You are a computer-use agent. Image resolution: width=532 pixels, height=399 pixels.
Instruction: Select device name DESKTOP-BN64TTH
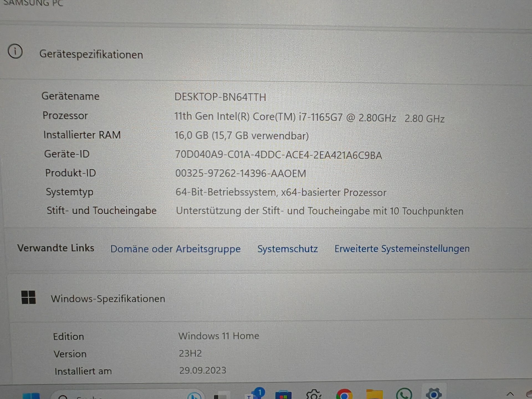pyautogui.click(x=220, y=97)
